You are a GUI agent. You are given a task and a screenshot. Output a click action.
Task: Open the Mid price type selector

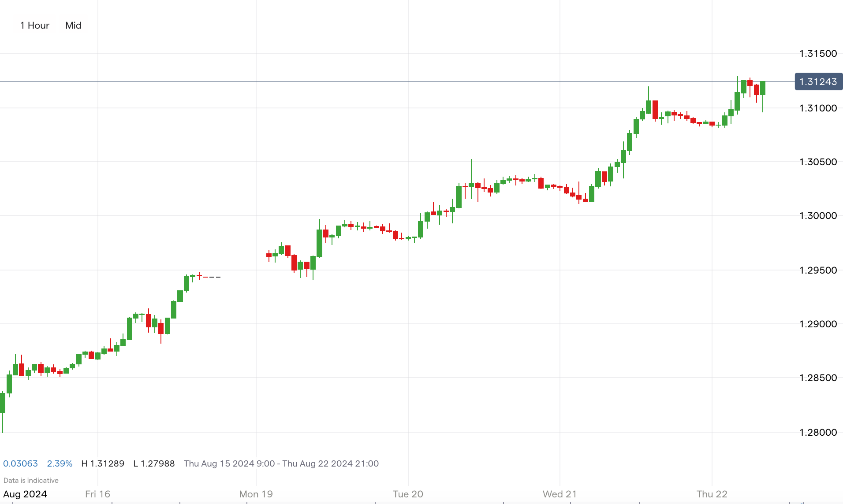(x=73, y=26)
